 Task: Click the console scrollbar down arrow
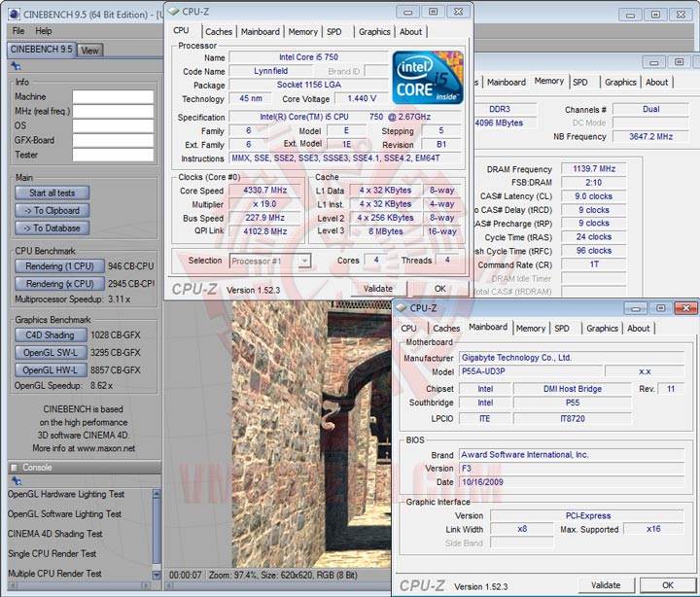157,575
